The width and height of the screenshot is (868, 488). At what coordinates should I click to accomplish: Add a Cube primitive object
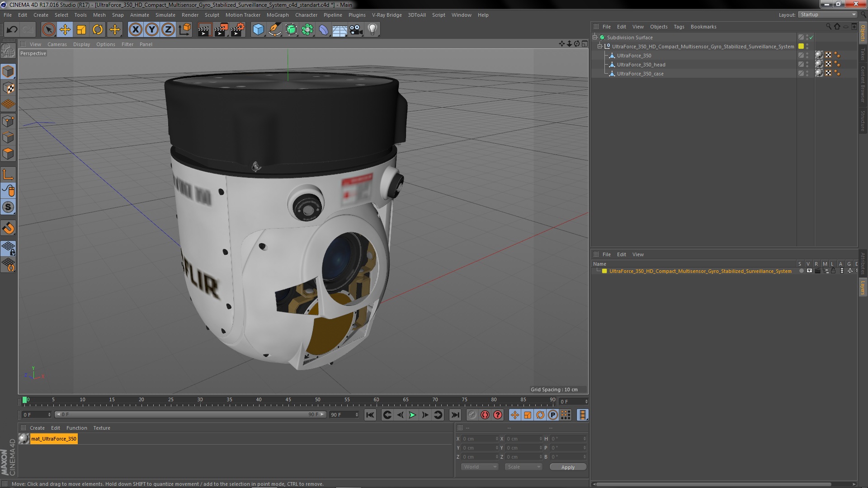[x=259, y=30]
